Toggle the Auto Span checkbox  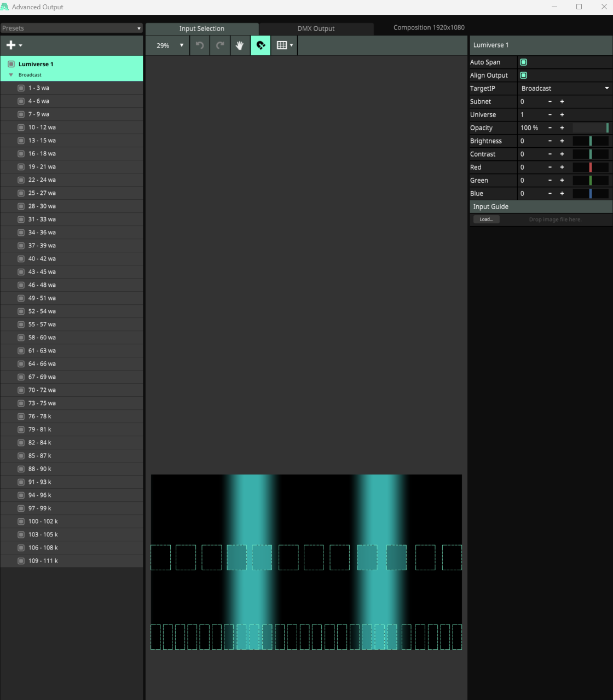point(523,62)
